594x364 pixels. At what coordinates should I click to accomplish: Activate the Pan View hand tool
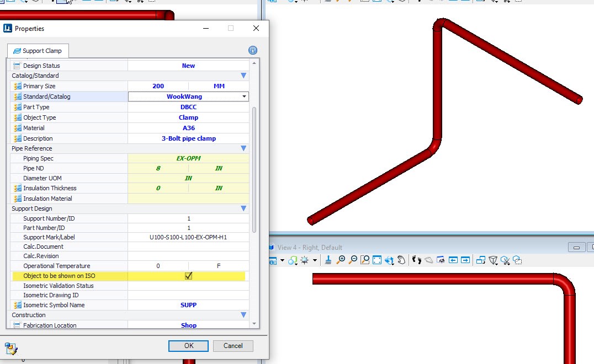point(401,260)
